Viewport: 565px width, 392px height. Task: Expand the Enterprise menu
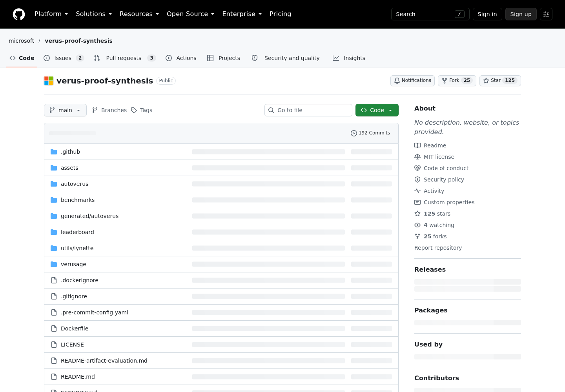pyautogui.click(x=242, y=14)
